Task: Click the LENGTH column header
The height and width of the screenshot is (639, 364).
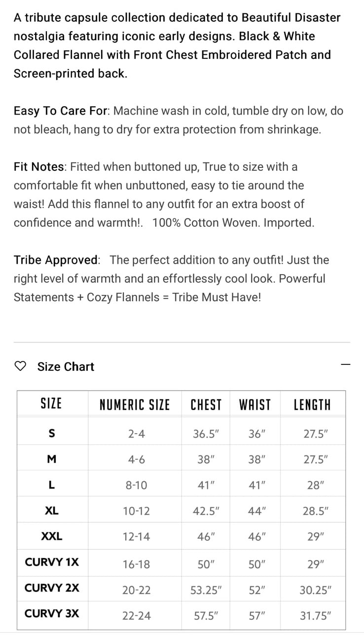Action: coord(312,405)
